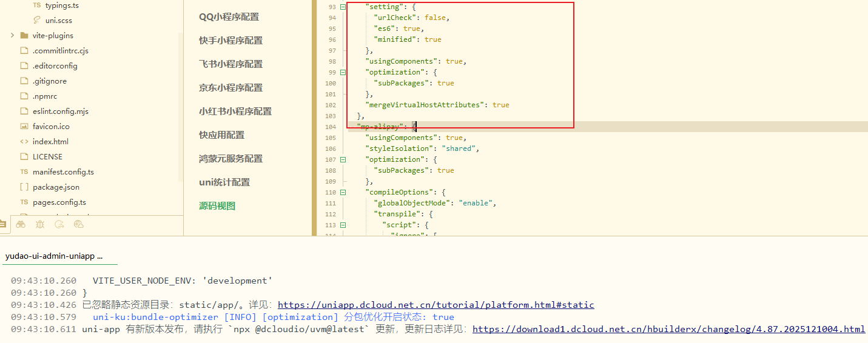The height and width of the screenshot is (343, 868).
Task: Click line number 102 in the gutter
Action: [331, 105]
